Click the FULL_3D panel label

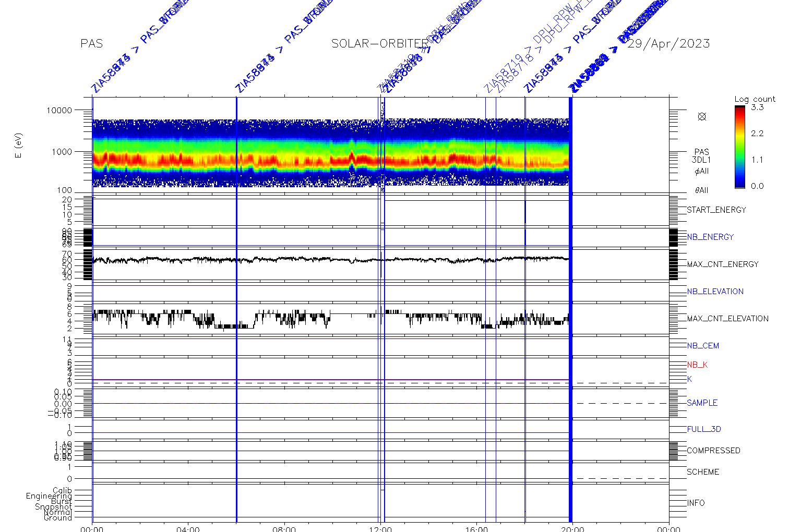coord(704,429)
